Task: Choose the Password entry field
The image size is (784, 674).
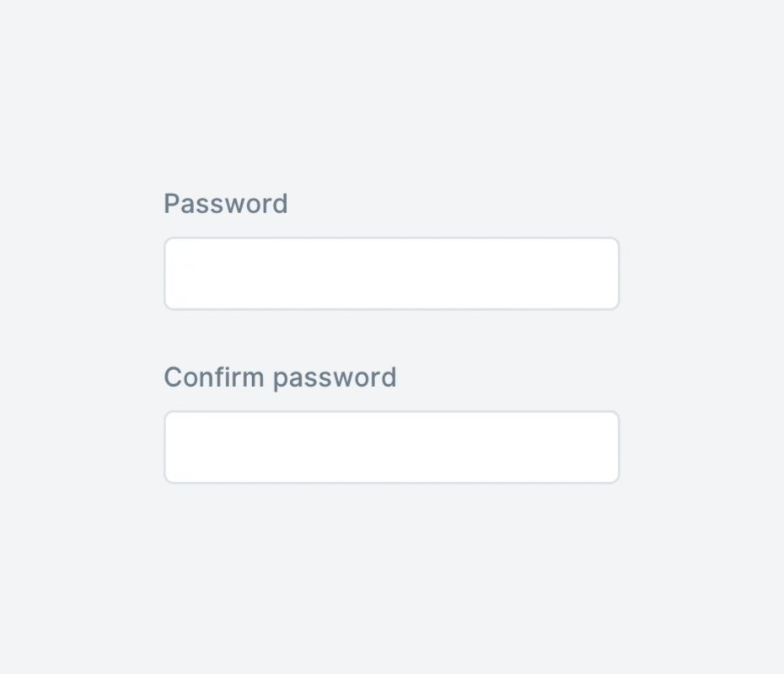Action: 391,273
